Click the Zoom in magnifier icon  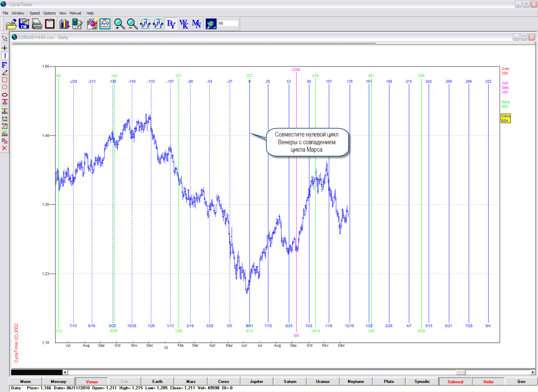(119, 24)
